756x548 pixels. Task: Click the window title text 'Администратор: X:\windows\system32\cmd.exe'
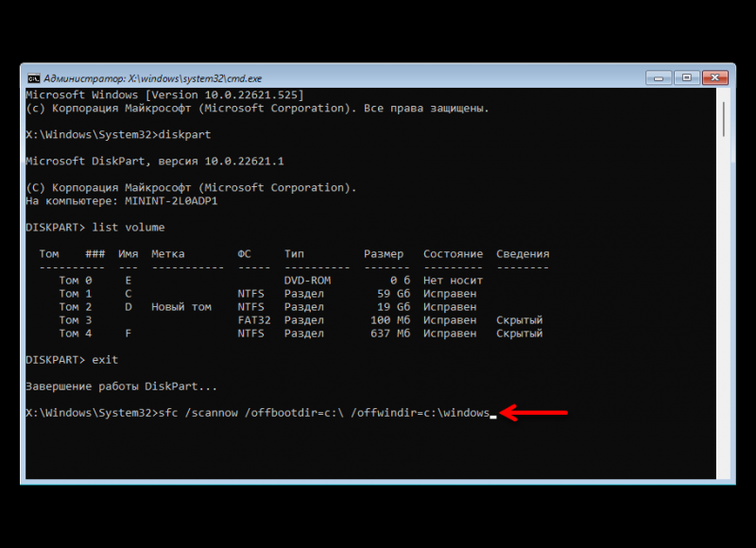coord(153,78)
